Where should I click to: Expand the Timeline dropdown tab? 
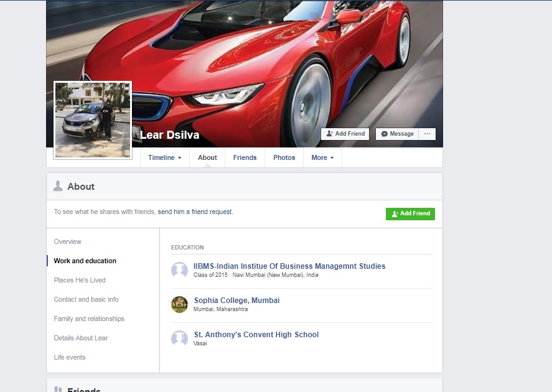(x=164, y=157)
